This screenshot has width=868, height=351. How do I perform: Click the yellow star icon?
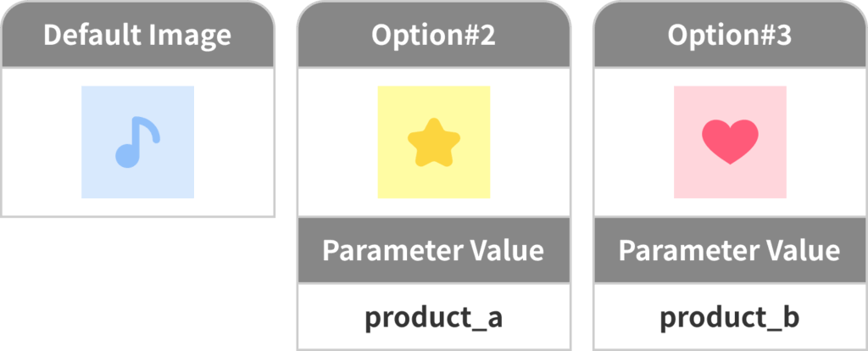tap(433, 142)
